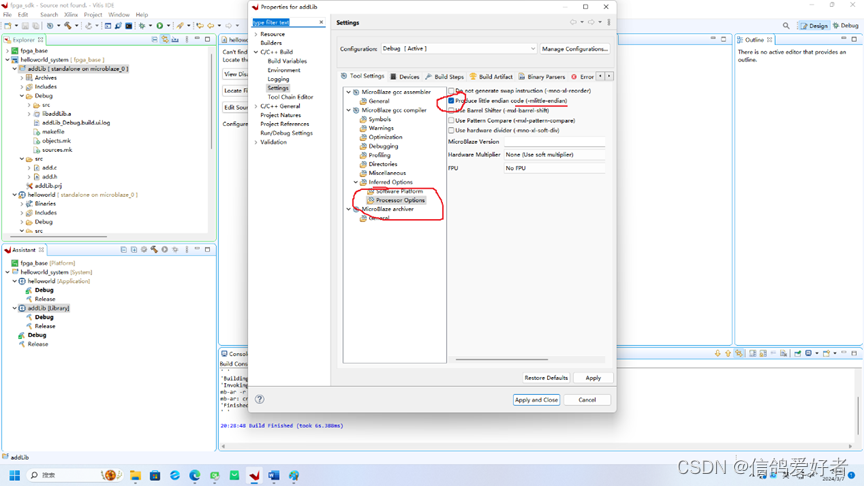The image size is (864, 486).
Task: Collapse MicroBlaze gcc assembler node
Action: pyautogui.click(x=349, y=92)
